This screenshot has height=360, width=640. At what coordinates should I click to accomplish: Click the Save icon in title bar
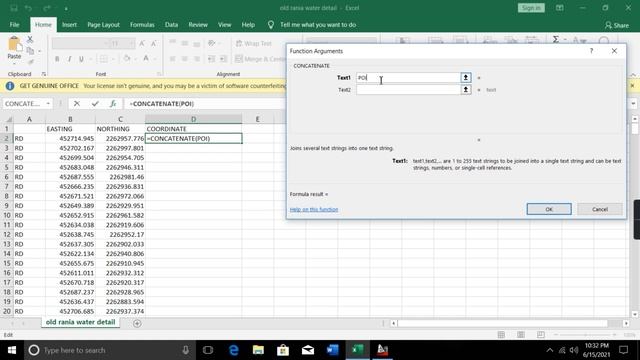pos(14,8)
